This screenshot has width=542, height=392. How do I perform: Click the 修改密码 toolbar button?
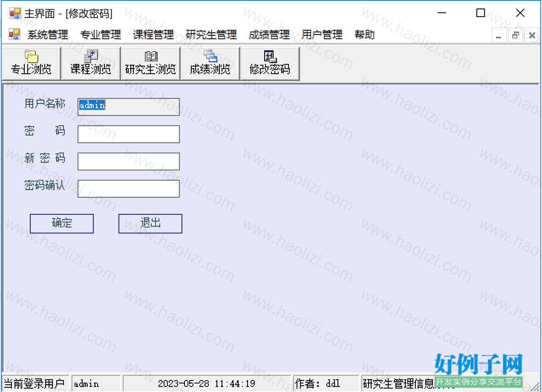tap(270, 63)
